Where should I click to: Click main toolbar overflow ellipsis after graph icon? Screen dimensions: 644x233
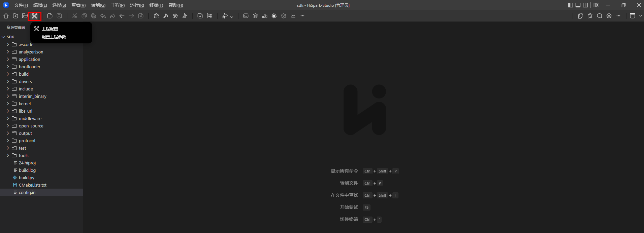(x=302, y=16)
